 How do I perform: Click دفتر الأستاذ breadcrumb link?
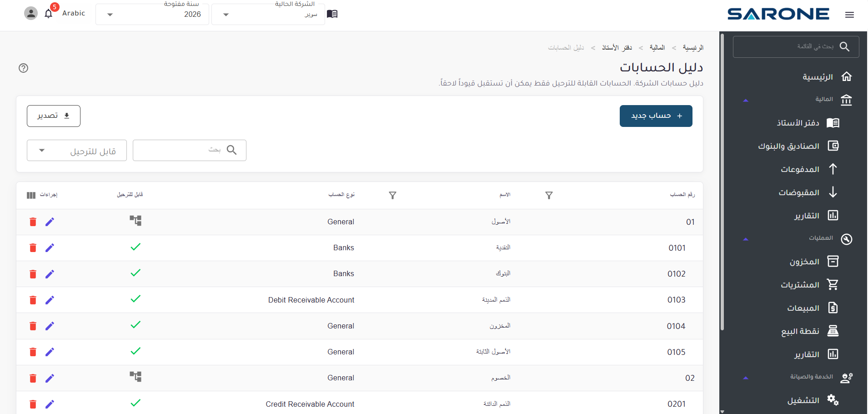point(617,48)
